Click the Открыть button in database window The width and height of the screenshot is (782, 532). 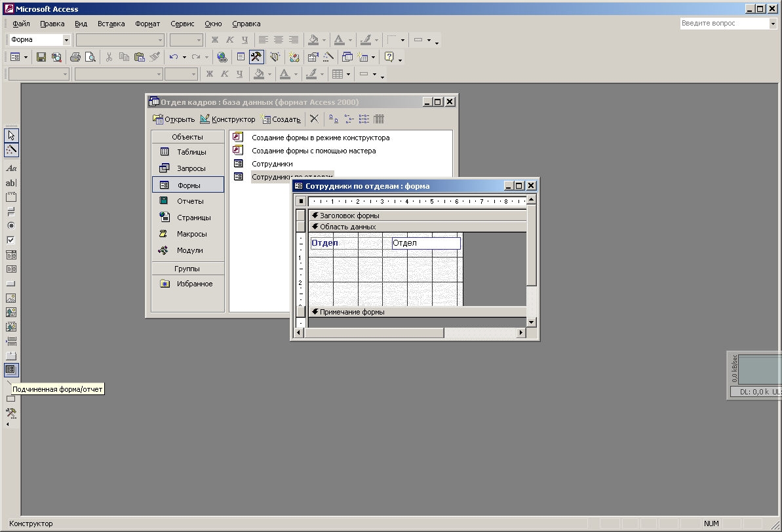point(174,119)
